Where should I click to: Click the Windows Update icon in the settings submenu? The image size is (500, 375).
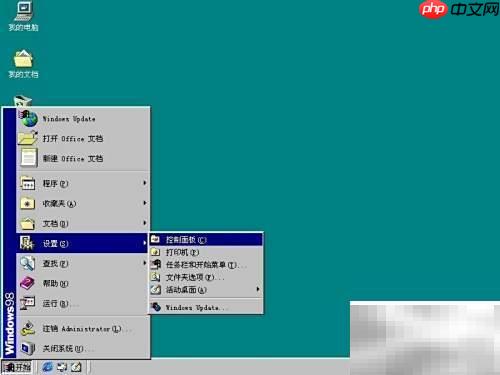pyautogui.click(x=156, y=307)
